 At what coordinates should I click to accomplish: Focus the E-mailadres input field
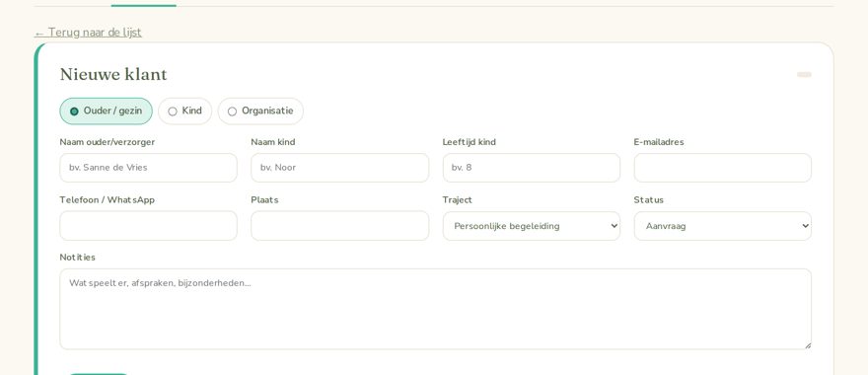723,168
